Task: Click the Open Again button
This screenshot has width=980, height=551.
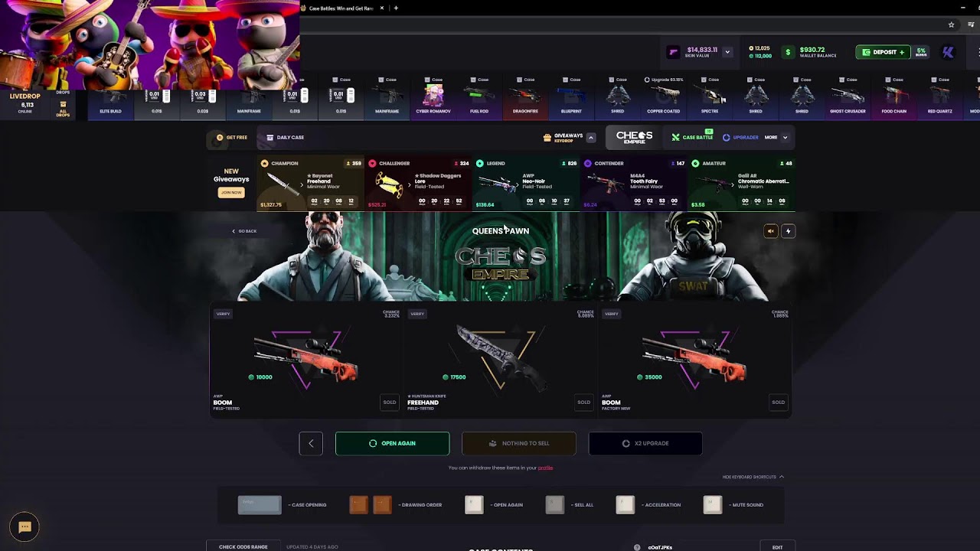Action: coord(392,443)
